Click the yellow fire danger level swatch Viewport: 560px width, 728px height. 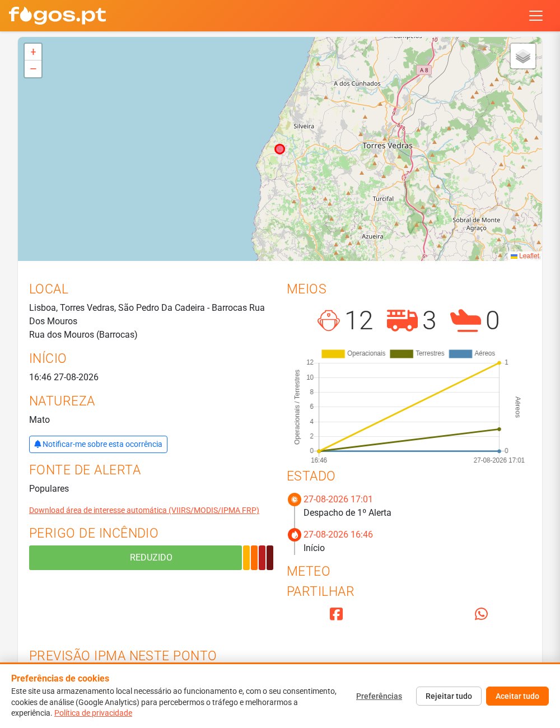click(x=246, y=558)
